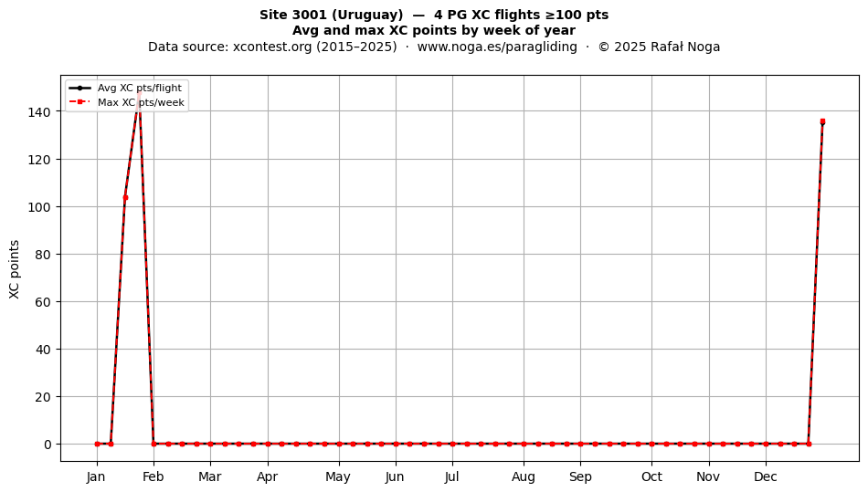The image size is (868, 492).
Task: Click the '120' y-axis tick label
Action: [x=38, y=159]
